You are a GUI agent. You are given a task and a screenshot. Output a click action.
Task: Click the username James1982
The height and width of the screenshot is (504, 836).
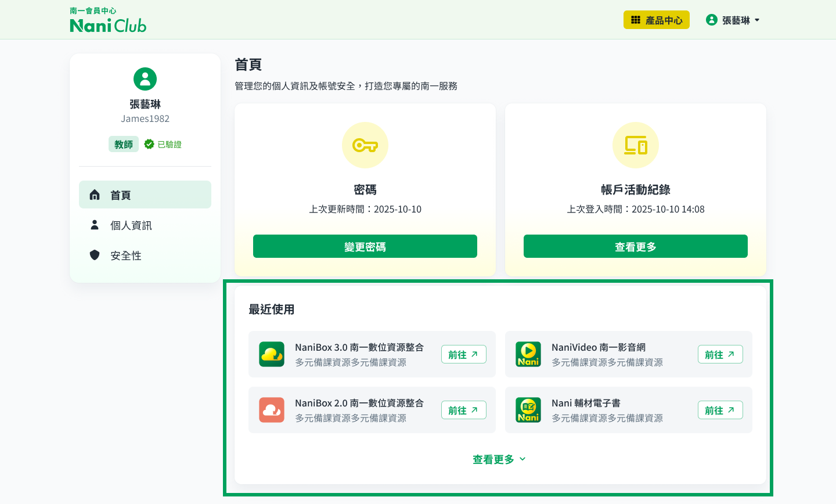[145, 118]
